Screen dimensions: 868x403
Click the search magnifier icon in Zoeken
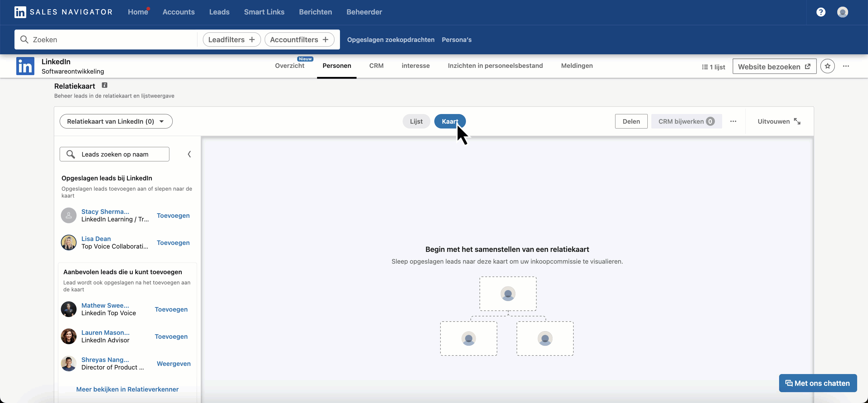click(x=24, y=40)
